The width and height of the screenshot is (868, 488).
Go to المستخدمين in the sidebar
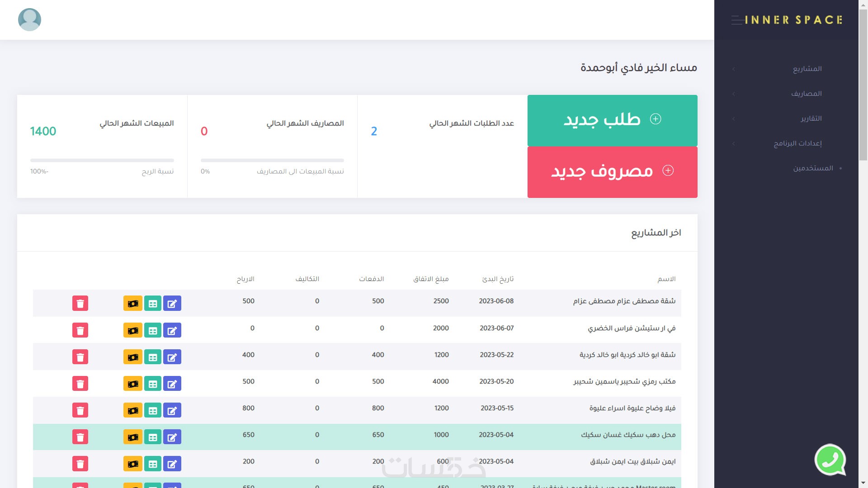(x=812, y=168)
